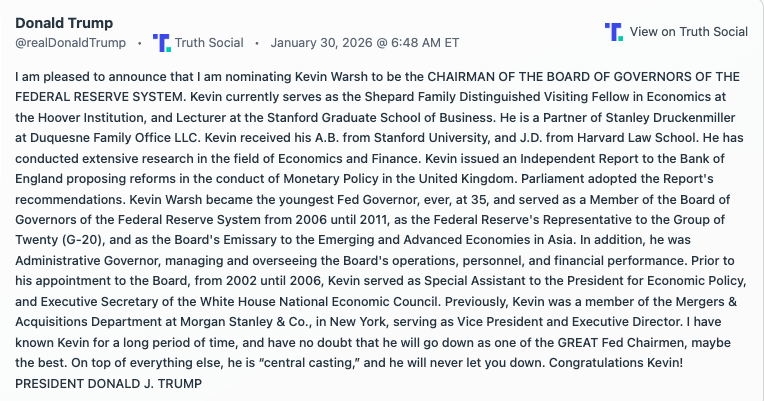Open the January 30, 2026 post timestamp
764x401 pixels.
(x=364, y=43)
